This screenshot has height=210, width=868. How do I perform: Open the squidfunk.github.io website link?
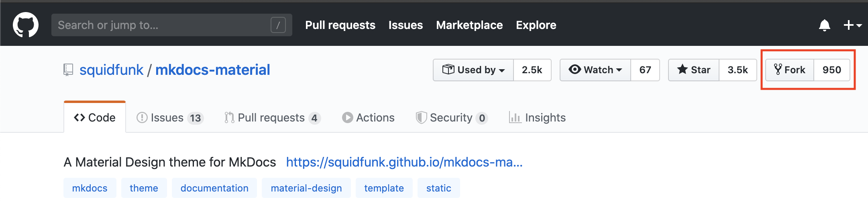pos(404,162)
